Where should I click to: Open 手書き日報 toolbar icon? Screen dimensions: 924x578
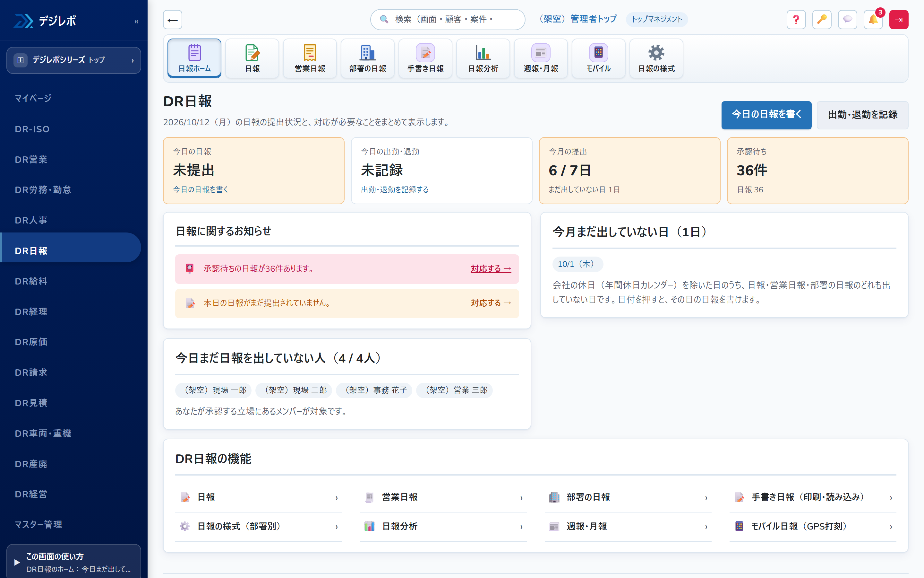[425, 58]
